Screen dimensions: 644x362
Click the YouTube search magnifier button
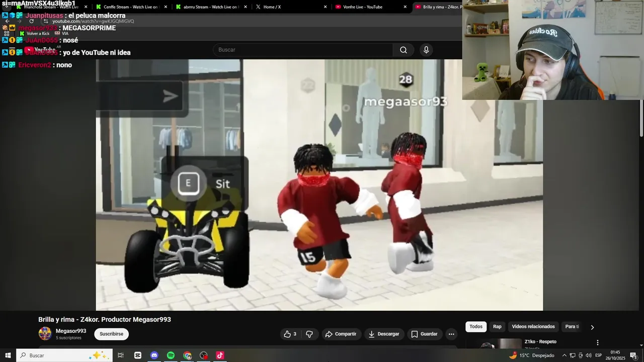404,50
